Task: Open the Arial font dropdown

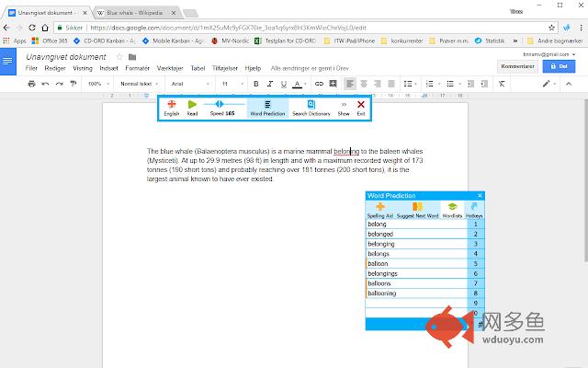Action: (190, 84)
